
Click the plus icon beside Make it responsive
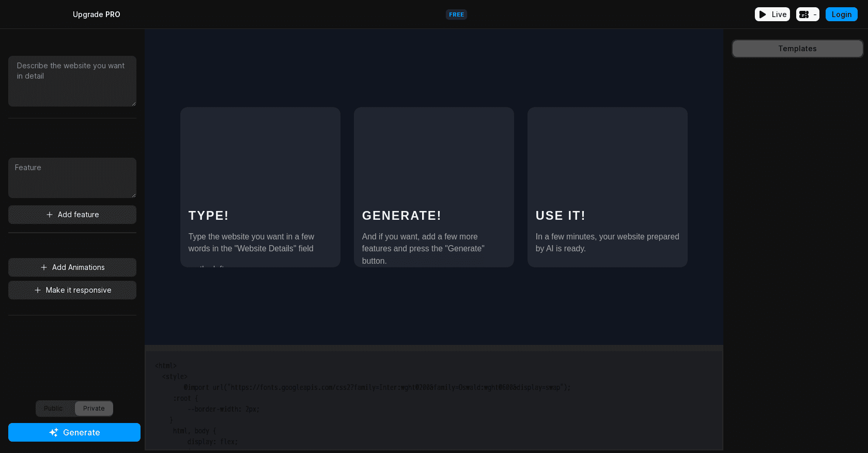click(x=38, y=290)
